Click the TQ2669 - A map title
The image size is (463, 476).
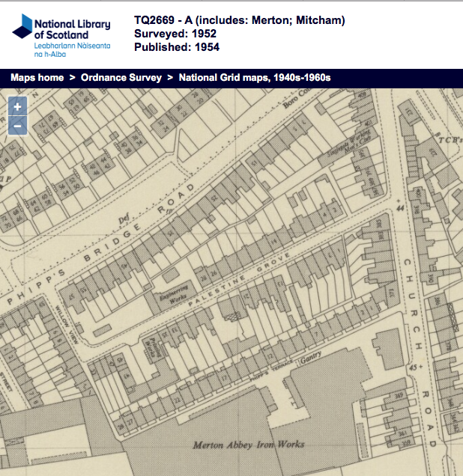tap(239, 20)
